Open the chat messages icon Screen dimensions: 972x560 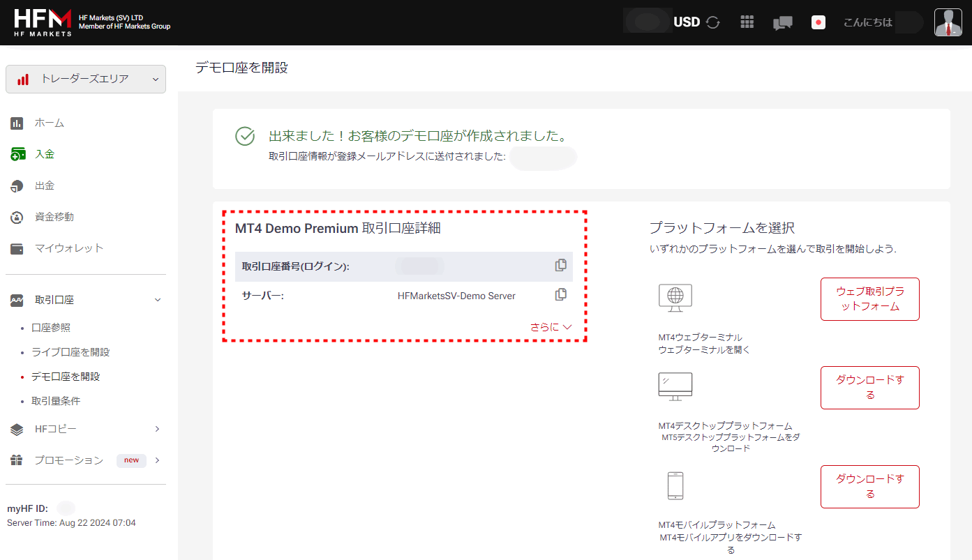tap(783, 23)
